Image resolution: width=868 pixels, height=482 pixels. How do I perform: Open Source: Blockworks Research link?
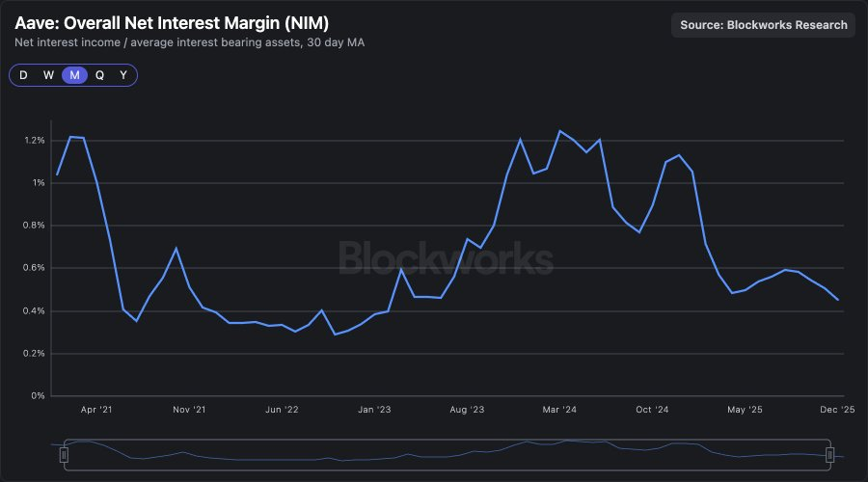coord(764,25)
